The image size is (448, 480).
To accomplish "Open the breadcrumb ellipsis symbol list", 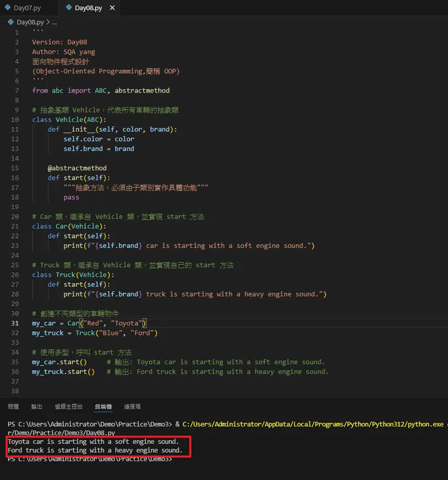I will tap(54, 22).
